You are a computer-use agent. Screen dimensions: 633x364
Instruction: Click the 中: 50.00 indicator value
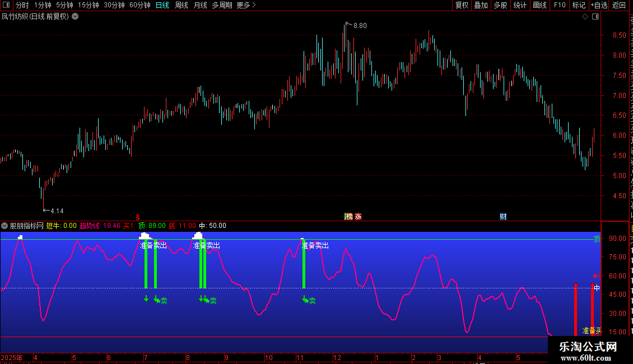coord(213,226)
